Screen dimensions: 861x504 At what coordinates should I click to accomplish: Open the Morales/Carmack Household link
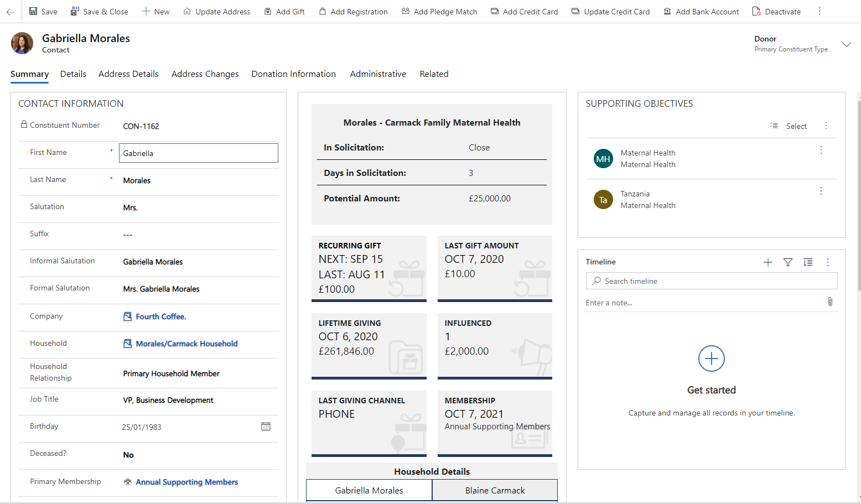click(187, 344)
